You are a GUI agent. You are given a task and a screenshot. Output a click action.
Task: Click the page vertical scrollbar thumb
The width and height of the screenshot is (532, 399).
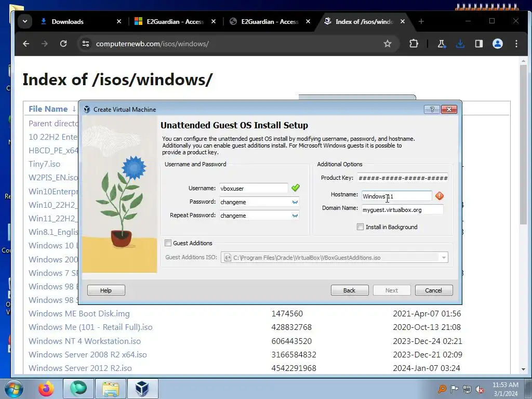pos(523,144)
